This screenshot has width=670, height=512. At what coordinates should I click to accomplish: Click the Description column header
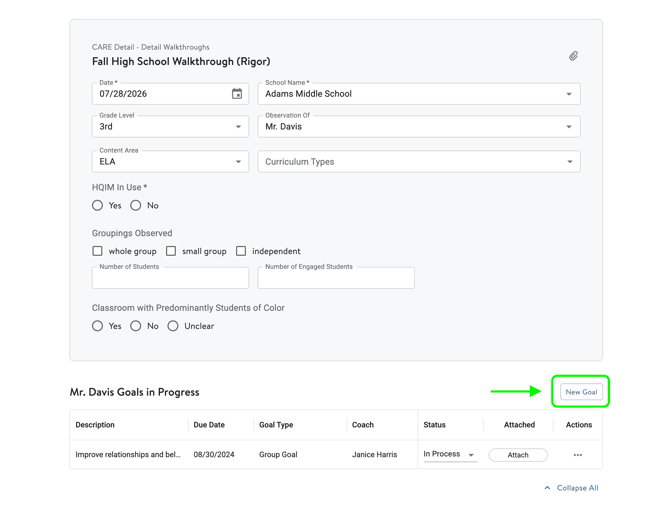click(x=95, y=425)
